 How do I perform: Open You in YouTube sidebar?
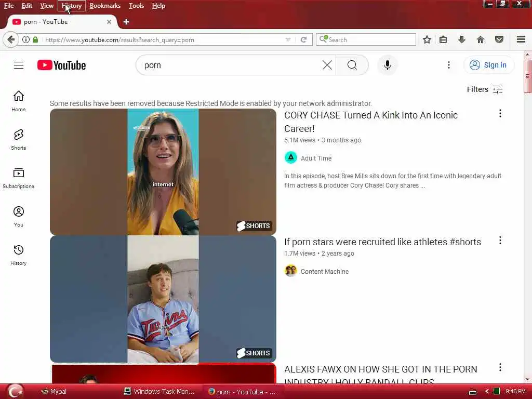[x=19, y=217]
